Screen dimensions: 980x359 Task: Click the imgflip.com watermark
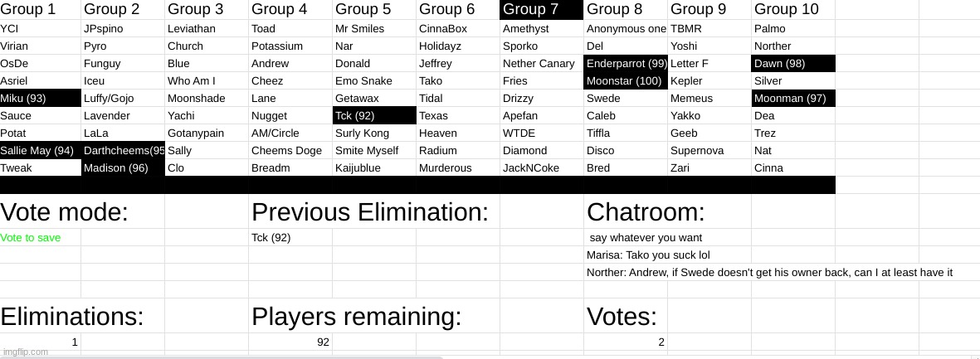[x=25, y=352]
